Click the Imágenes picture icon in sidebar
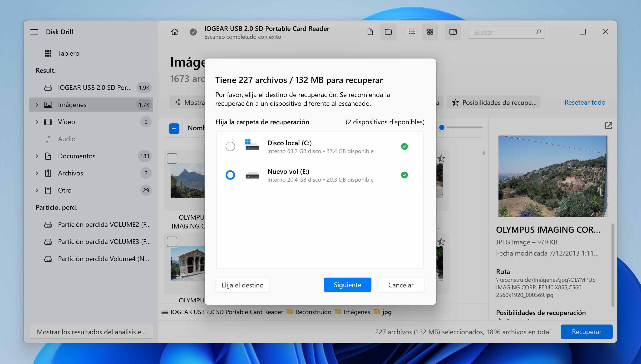This screenshot has width=641, height=364. (48, 105)
